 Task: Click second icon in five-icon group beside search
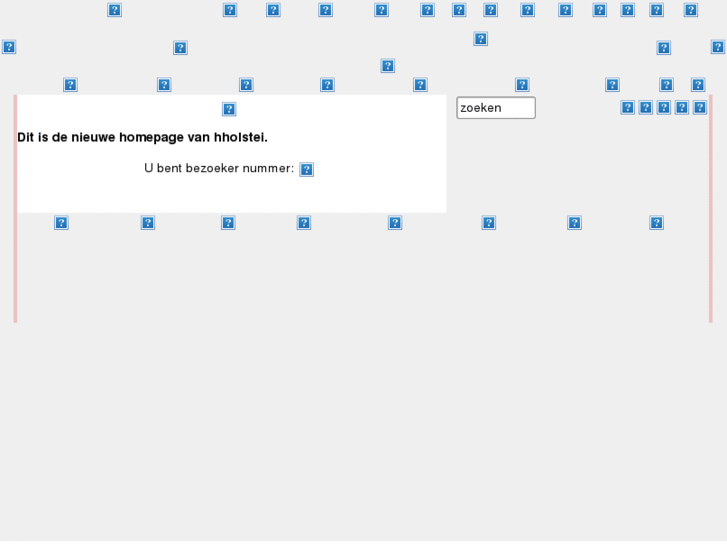tap(645, 108)
